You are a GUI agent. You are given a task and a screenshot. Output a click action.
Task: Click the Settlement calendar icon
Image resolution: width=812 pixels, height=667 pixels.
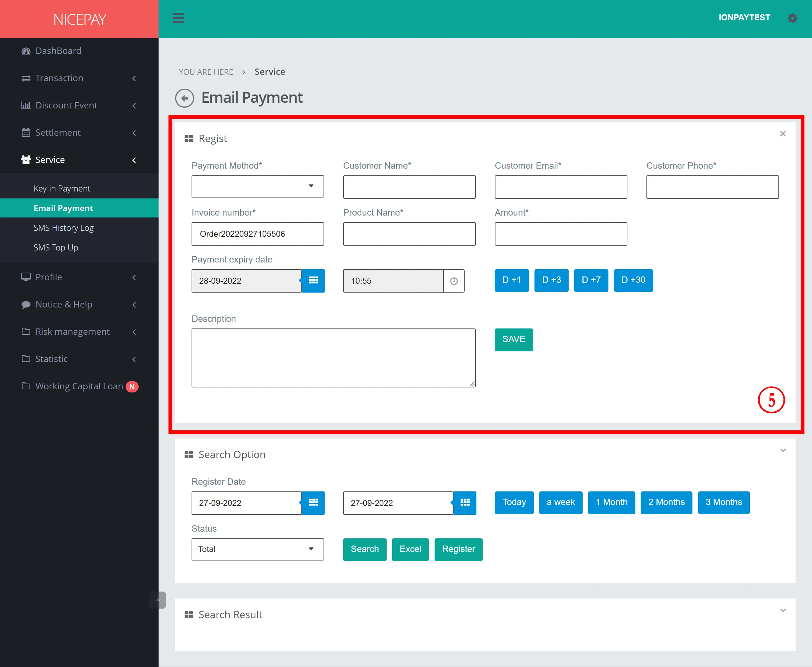coord(26,133)
